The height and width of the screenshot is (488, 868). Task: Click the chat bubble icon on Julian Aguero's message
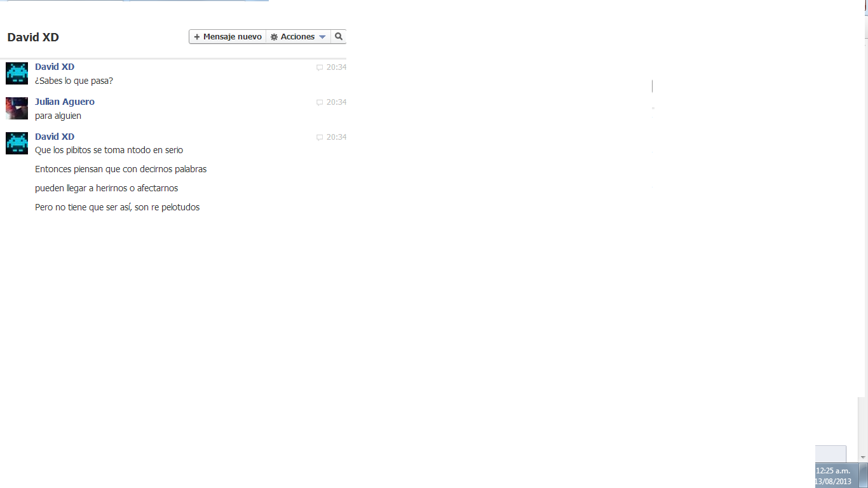(x=320, y=102)
